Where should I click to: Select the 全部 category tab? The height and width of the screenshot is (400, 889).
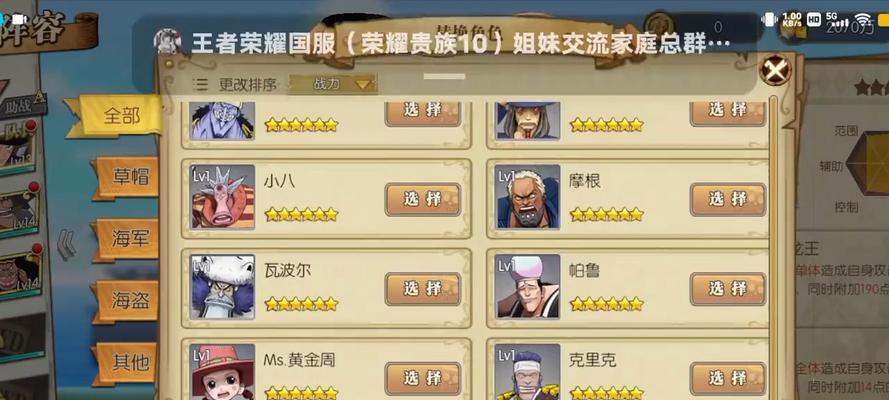(117, 116)
